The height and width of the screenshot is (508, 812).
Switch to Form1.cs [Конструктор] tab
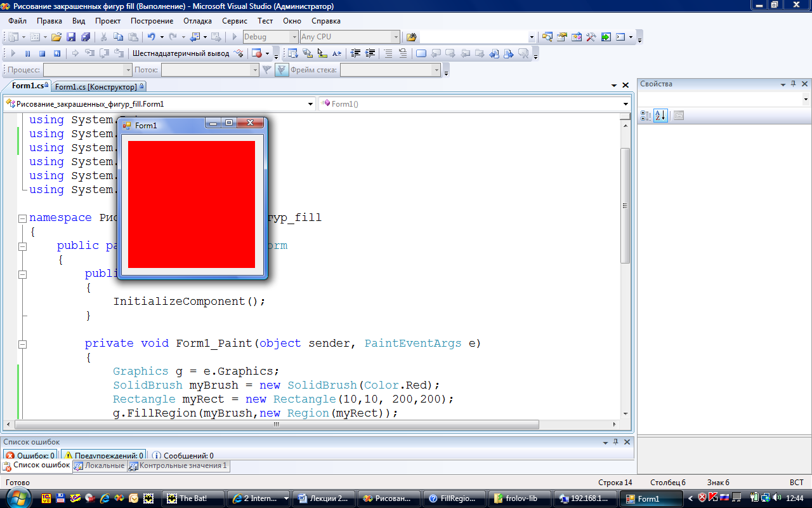click(x=99, y=86)
